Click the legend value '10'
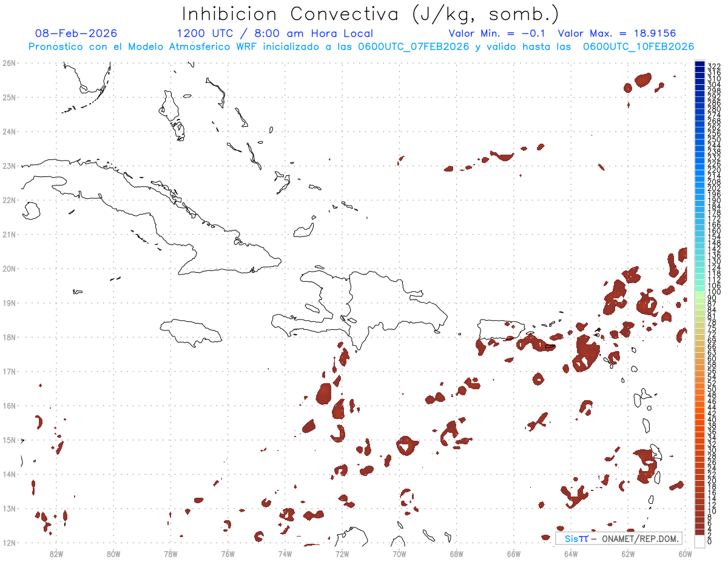Image resolution: width=728 pixels, height=562 pixels. (712, 510)
